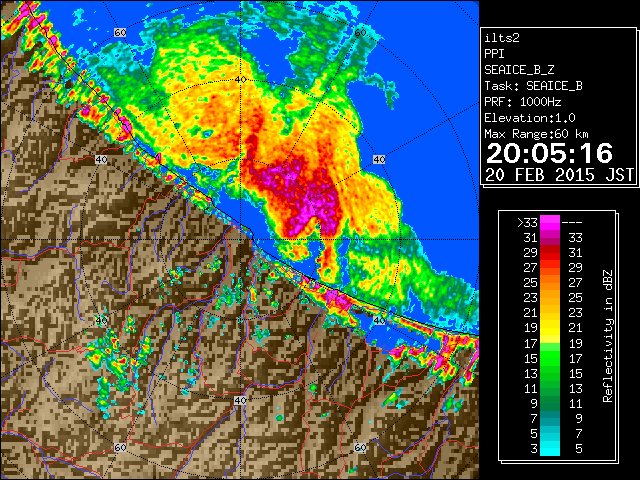Click the 60 km ring label in southeast
The height and width of the screenshot is (480, 640).
click(x=360, y=448)
